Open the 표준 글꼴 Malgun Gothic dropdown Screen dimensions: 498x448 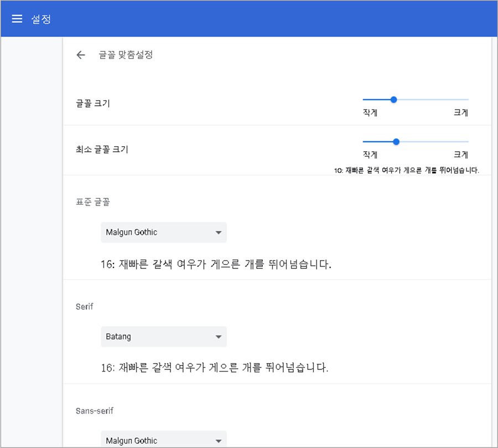click(164, 233)
